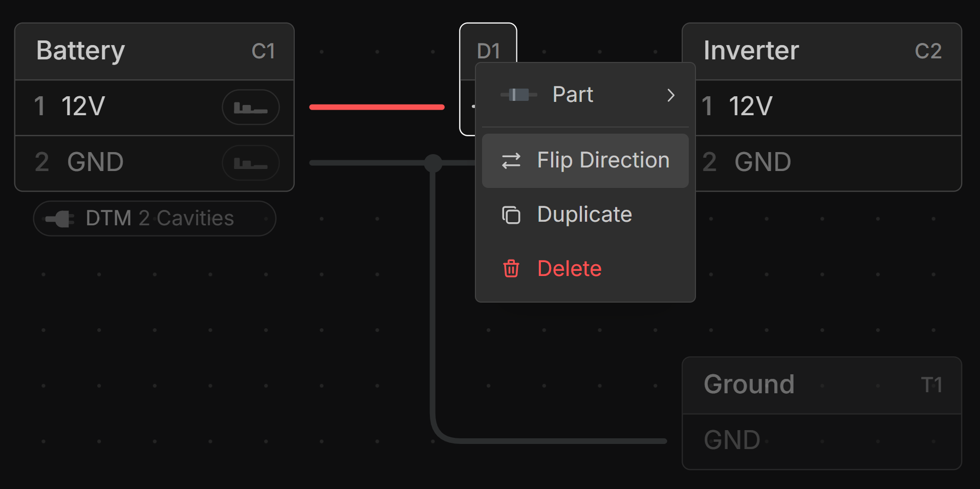980x489 pixels.
Task: Click the Duplicate copy icon
Action: [x=511, y=215]
